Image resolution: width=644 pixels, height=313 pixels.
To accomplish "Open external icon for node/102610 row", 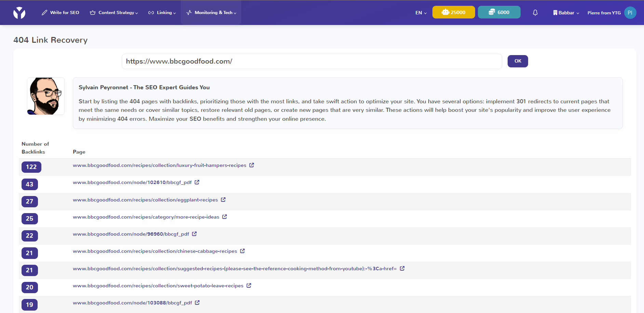I will tap(197, 182).
